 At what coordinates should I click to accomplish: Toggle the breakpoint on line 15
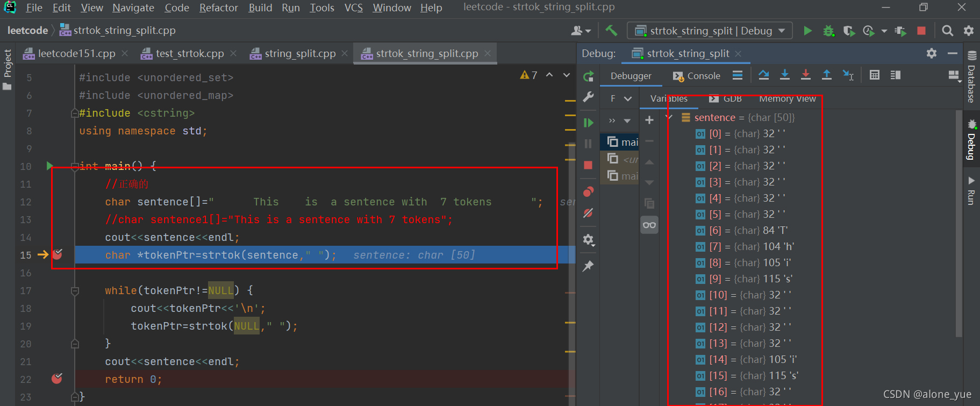(x=57, y=254)
